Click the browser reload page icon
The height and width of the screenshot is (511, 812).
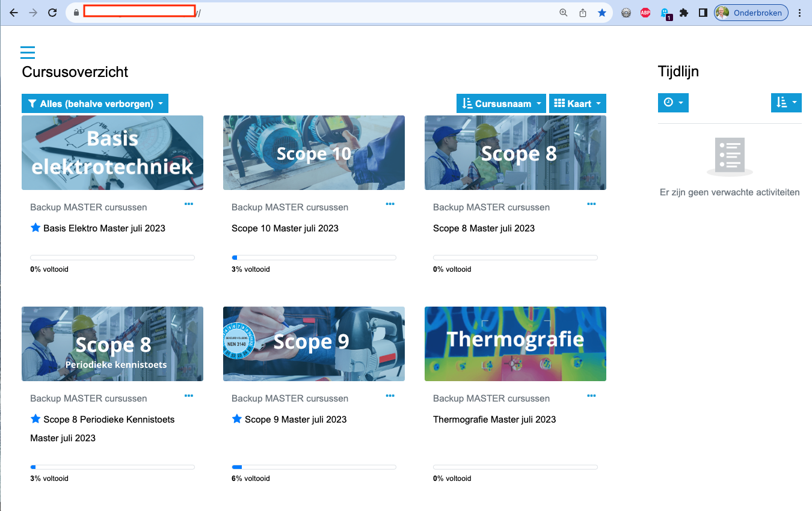pos(52,13)
